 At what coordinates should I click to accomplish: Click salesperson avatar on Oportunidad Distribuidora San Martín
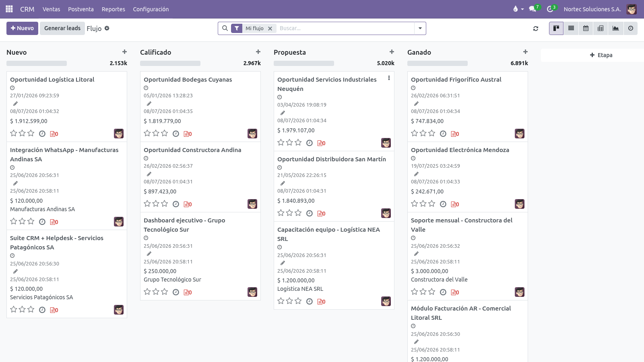(386, 213)
